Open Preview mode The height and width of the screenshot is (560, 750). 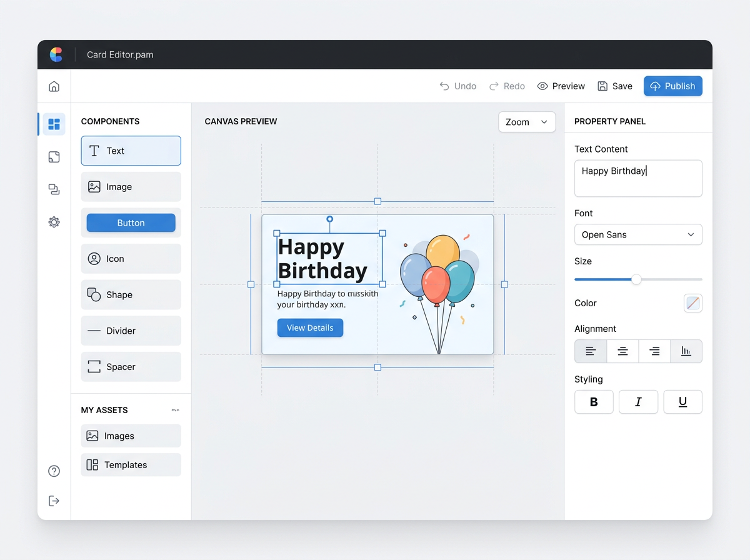(x=561, y=86)
